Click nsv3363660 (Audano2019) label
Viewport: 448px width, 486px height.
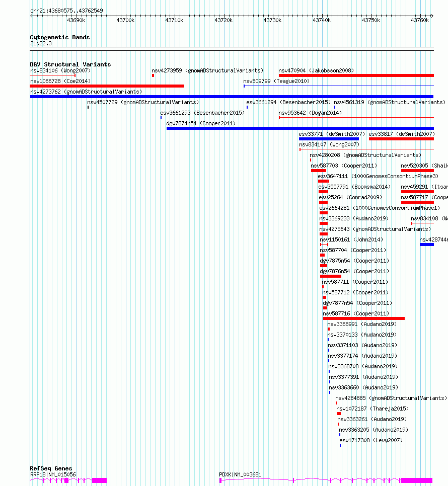[x=363, y=387]
